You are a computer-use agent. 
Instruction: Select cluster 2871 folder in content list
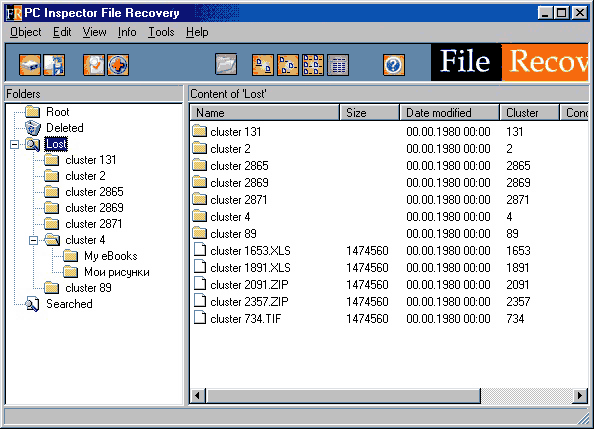239,200
